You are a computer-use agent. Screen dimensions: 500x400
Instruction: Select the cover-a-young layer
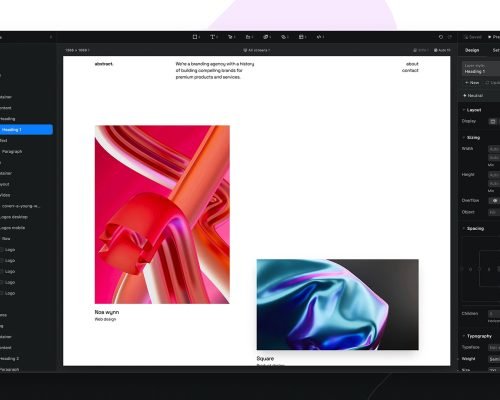21,206
